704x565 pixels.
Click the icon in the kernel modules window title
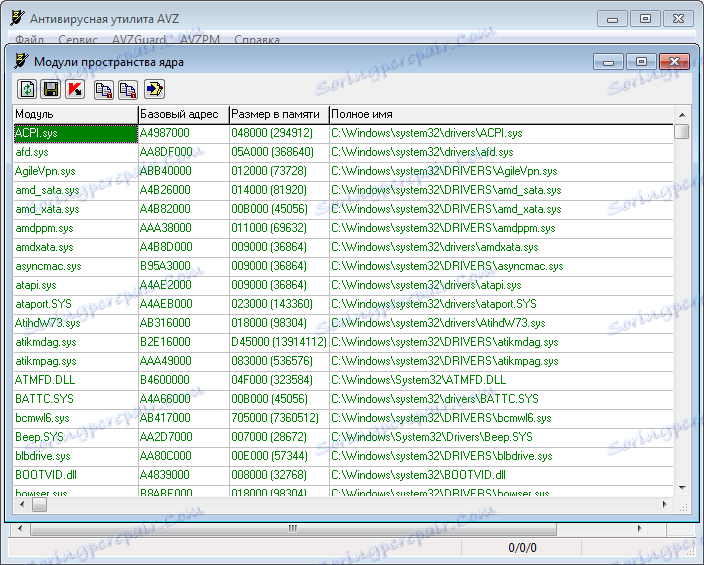pos(22,61)
